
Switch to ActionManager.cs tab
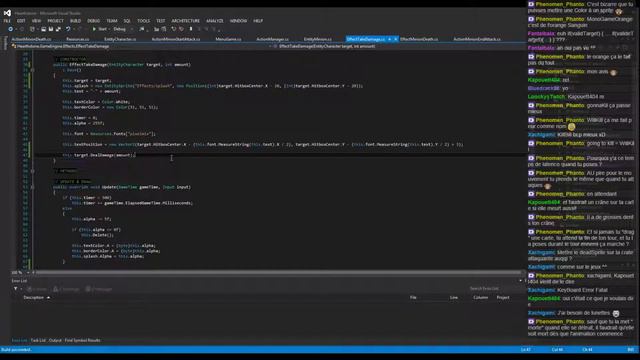[x=273, y=39]
